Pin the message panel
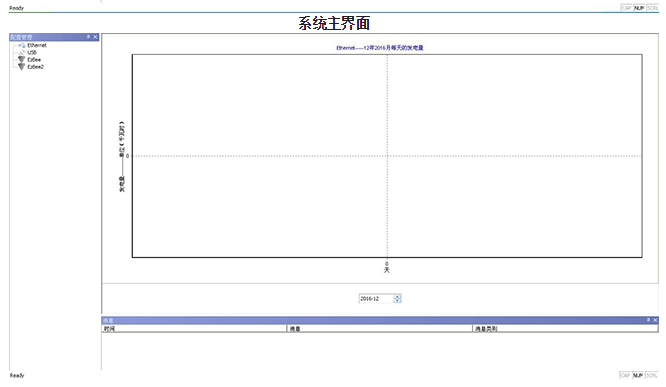666x387 pixels. (x=648, y=320)
